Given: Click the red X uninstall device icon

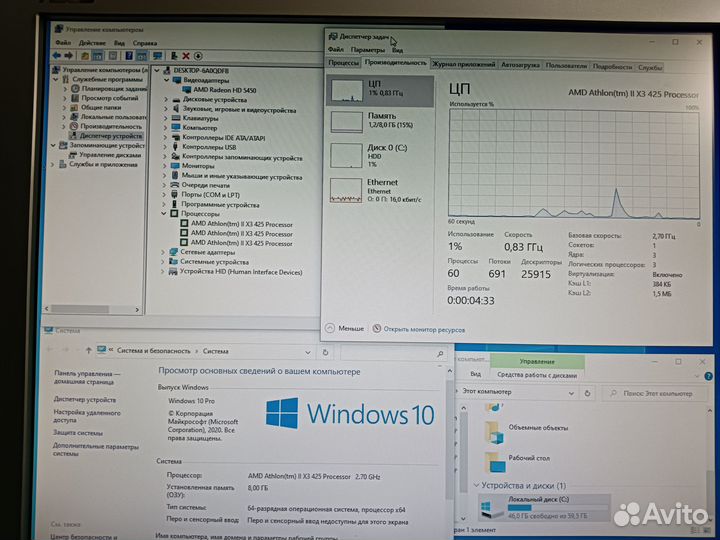Looking at the screenshot, I should pos(186,56).
